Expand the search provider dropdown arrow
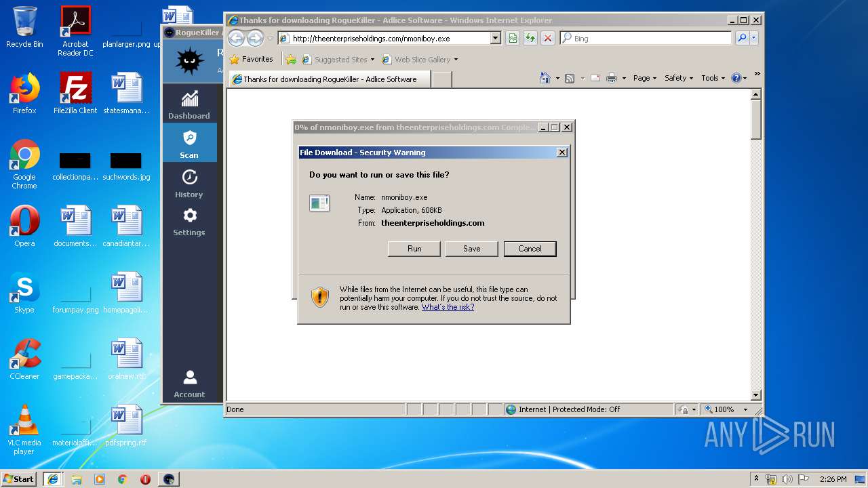This screenshot has width=868, height=488. point(754,39)
